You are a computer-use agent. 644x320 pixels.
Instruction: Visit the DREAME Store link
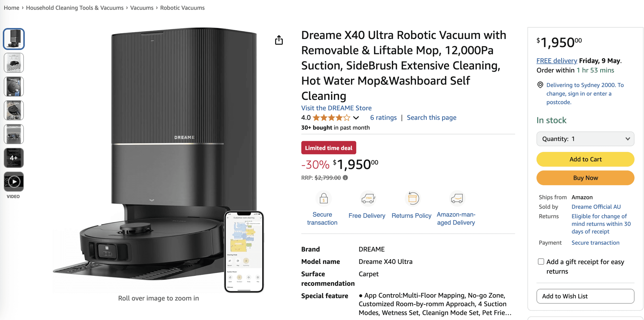pos(336,108)
